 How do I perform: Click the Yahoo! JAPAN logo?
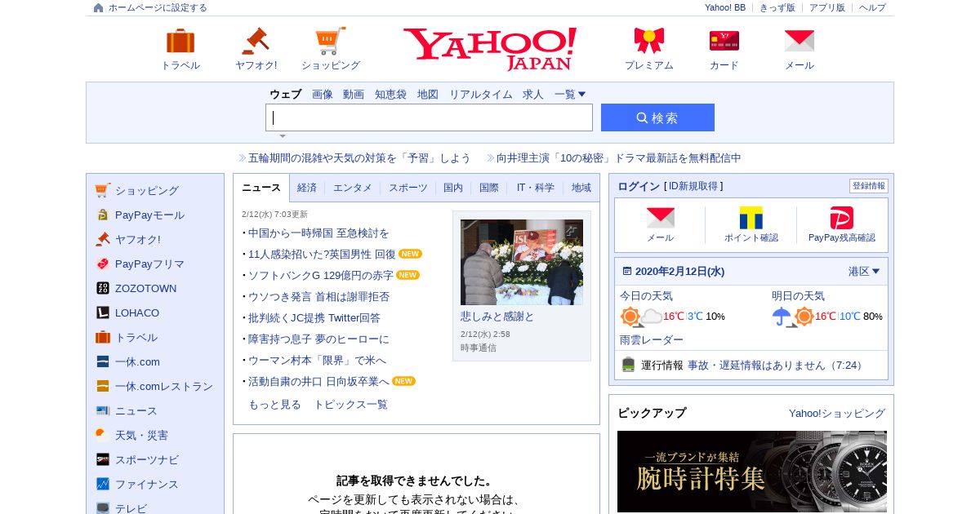pyautogui.click(x=490, y=49)
